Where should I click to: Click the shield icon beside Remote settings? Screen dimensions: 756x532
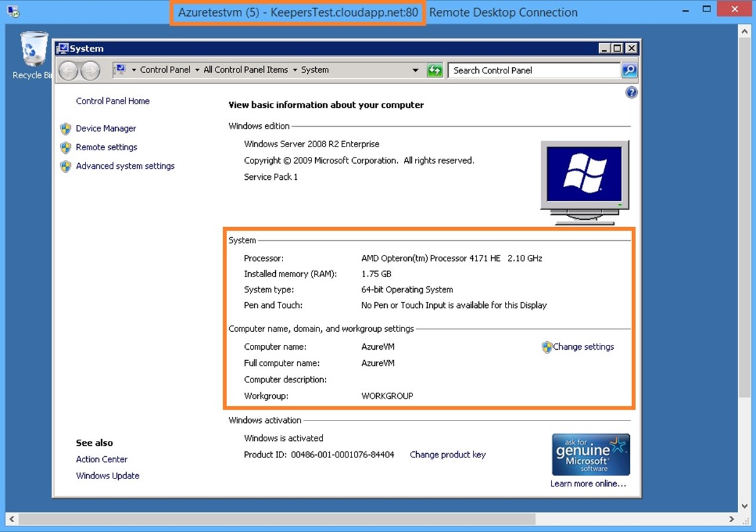pyautogui.click(x=66, y=148)
